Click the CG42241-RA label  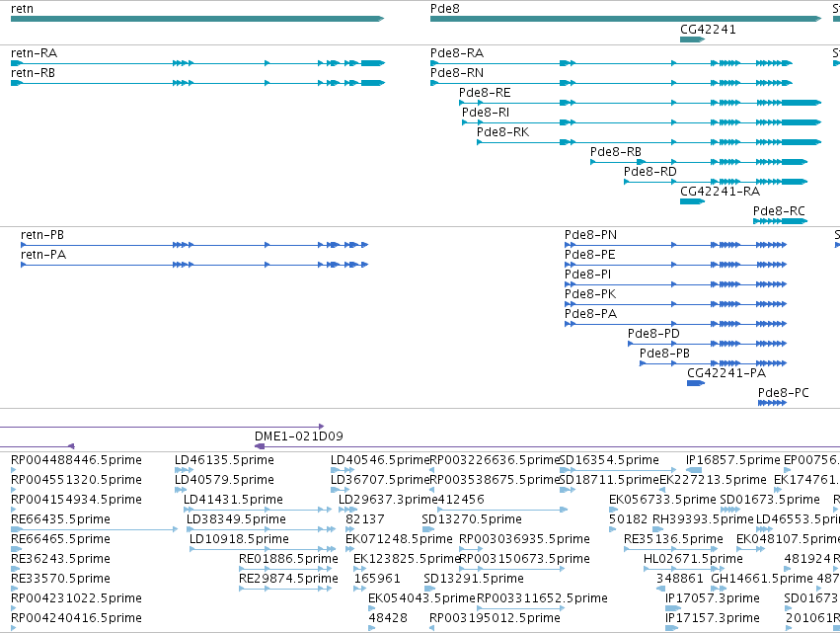point(720,192)
